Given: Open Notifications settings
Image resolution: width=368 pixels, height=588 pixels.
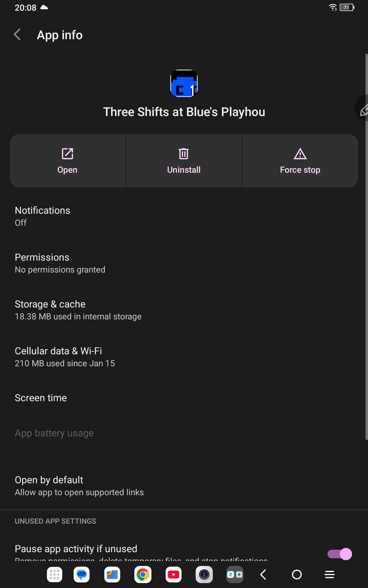Looking at the screenshot, I should tap(43, 216).
